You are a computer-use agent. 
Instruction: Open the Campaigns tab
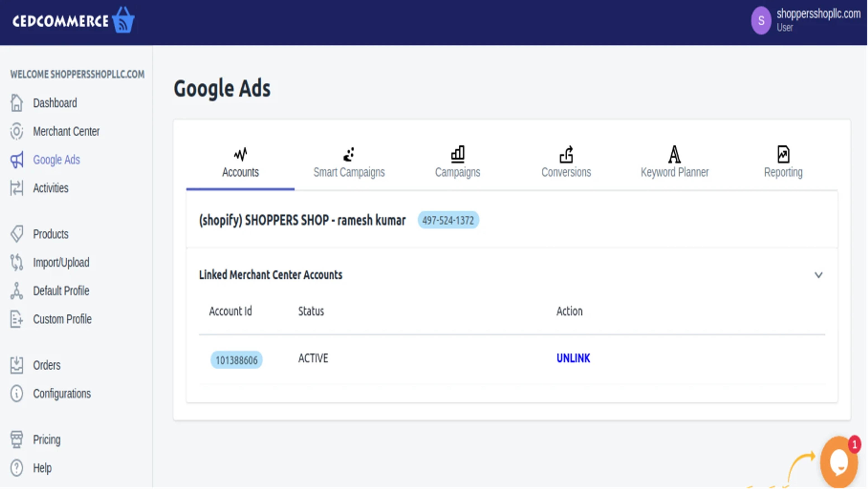click(x=458, y=163)
